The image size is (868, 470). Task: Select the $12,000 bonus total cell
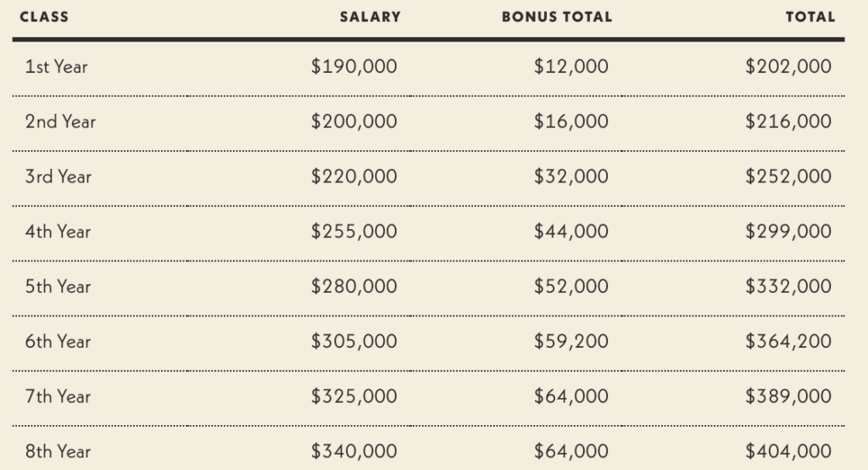coord(570,66)
